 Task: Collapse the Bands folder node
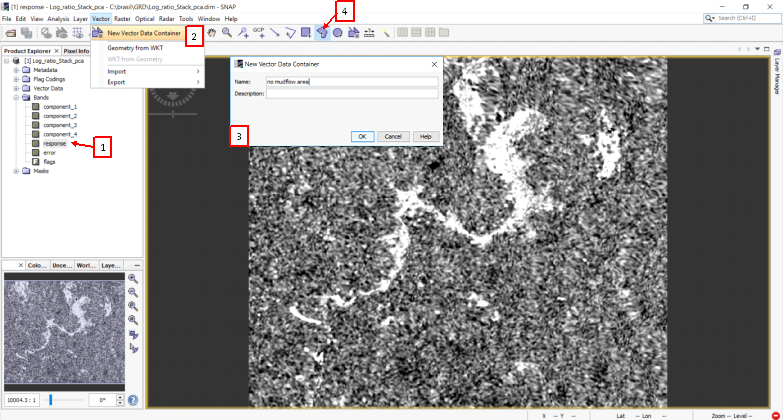(16, 97)
